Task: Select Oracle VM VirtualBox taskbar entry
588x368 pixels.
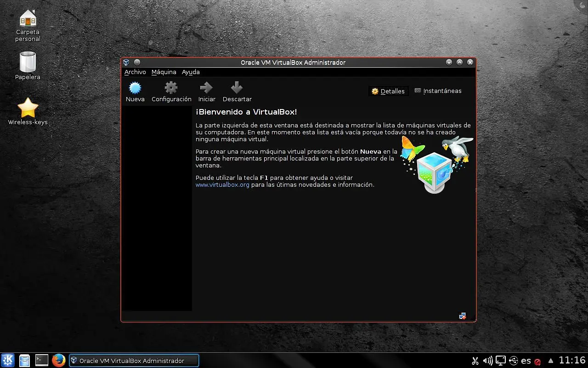Action: (x=134, y=361)
